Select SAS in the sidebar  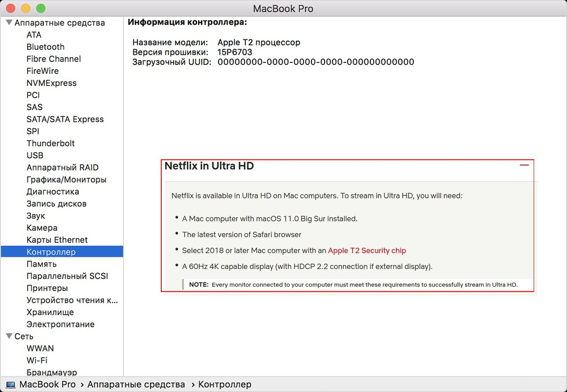click(34, 107)
